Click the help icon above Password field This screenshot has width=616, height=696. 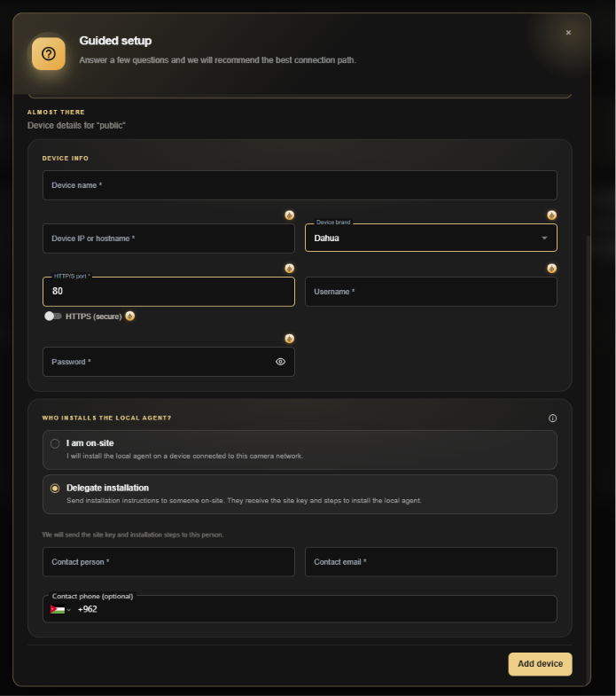click(289, 339)
